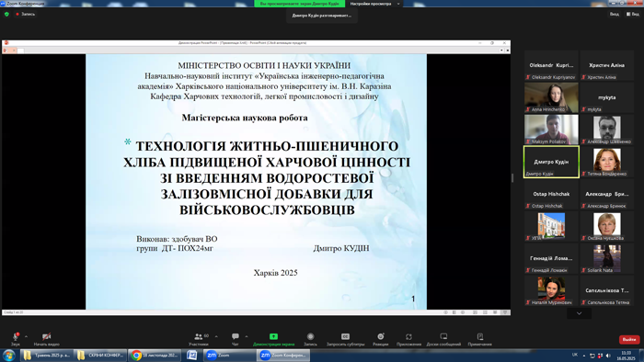
Task: Select Александр Шевченко participant tile
Action: [x=606, y=130]
